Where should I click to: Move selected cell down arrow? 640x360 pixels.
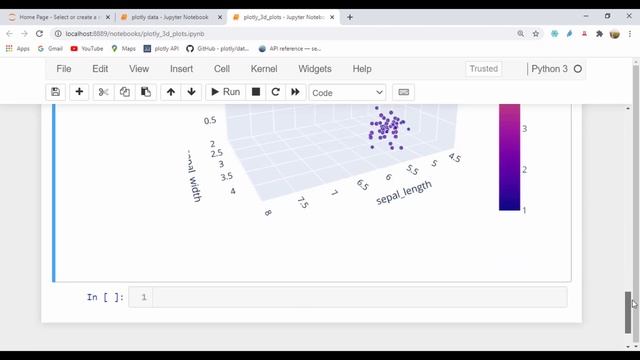191,92
